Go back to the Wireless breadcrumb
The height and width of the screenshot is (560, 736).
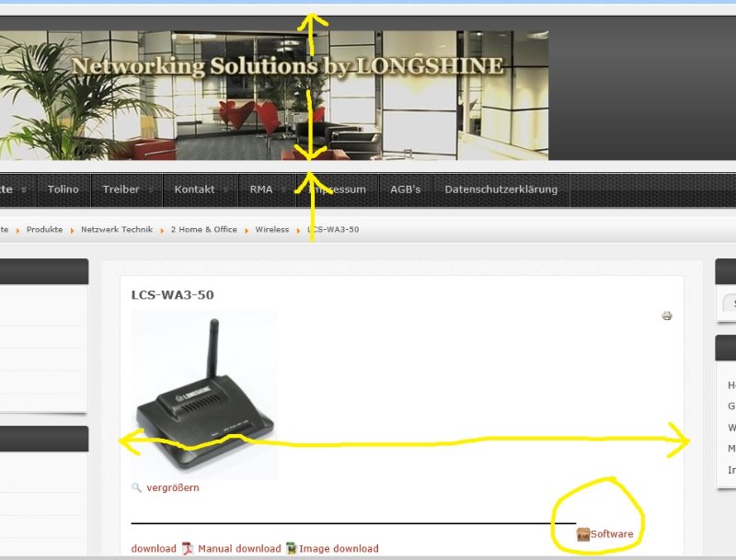(x=272, y=229)
